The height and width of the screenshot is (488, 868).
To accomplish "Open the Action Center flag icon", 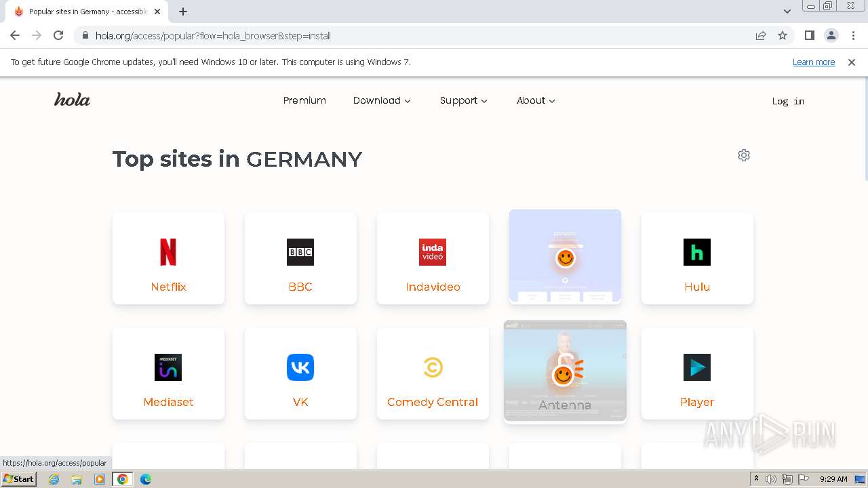I will tap(804, 479).
